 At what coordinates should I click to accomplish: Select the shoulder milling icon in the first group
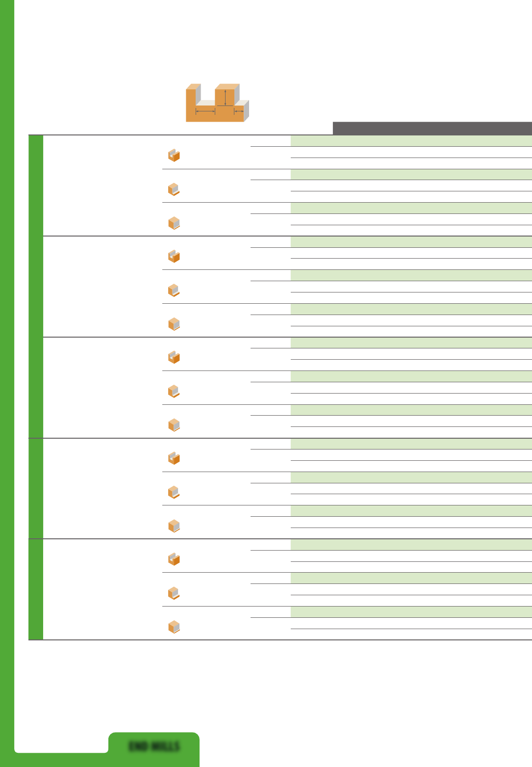click(x=174, y=189)
